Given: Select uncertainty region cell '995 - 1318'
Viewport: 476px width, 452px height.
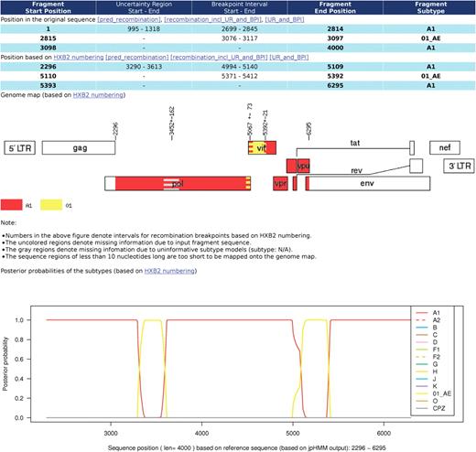Looking at the screenshot, I should tap(144, 29).
